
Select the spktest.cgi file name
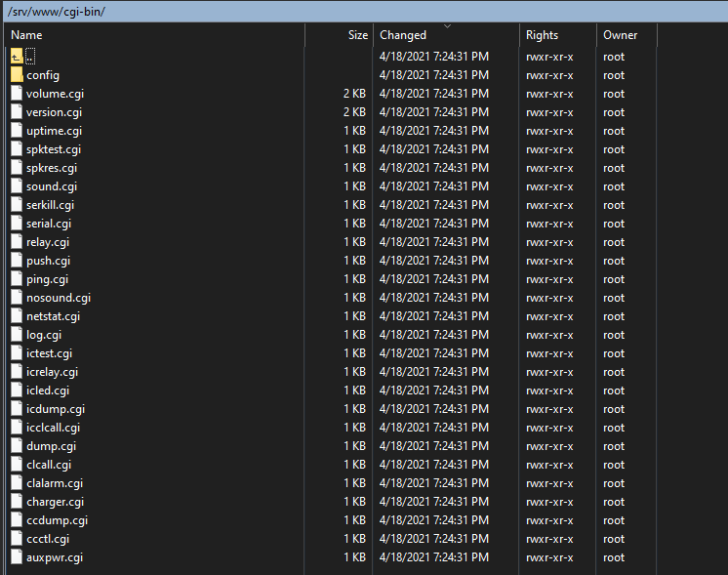[54, 149]
